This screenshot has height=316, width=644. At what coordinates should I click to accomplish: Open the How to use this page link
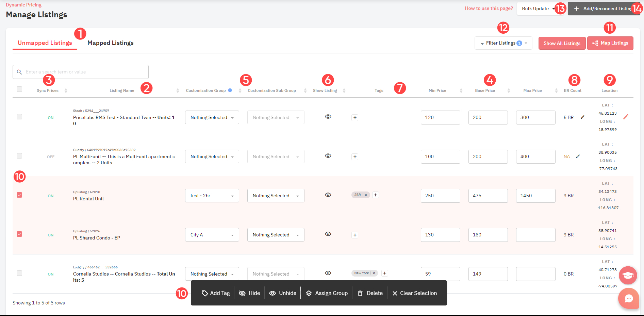click(489, 8)
